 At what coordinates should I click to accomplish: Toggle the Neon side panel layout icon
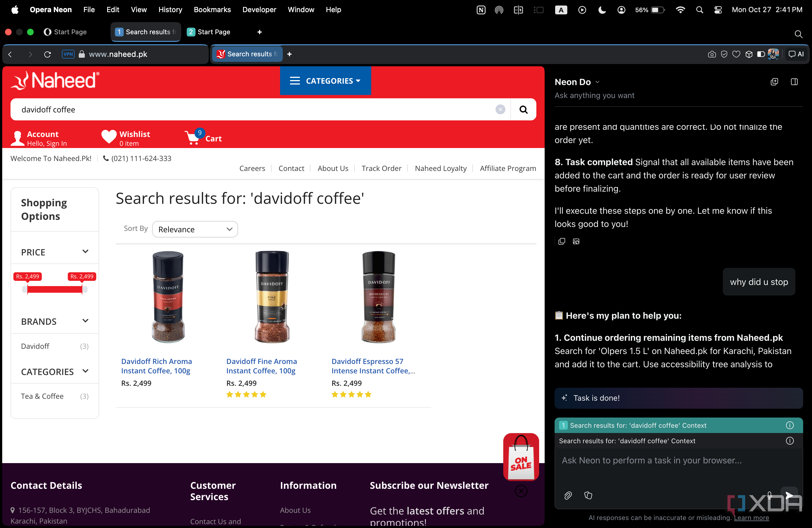794,82
